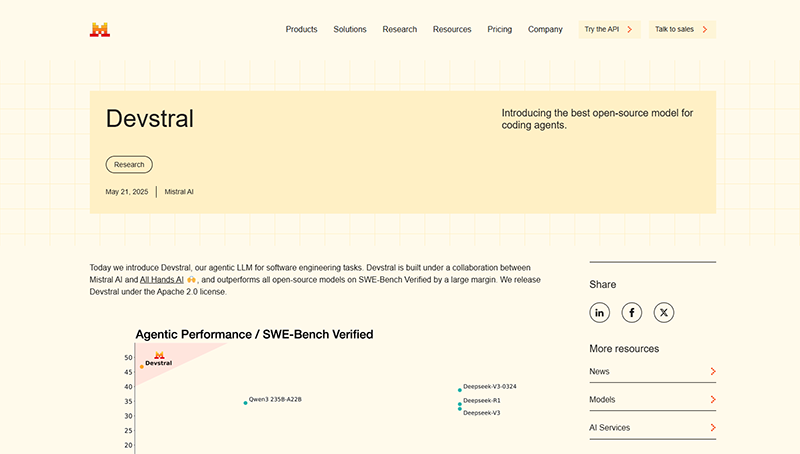This screenshot has width=800, height=454.
Task: Click the Devstral page title
Action: click(150, 119)
